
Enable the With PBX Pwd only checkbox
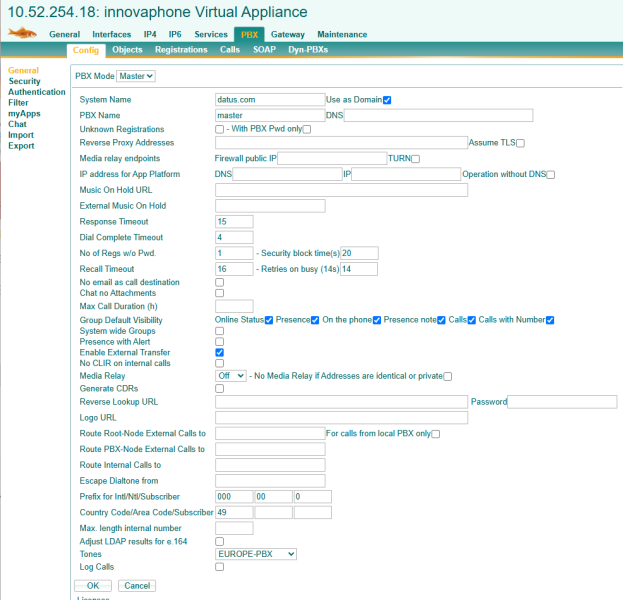pyautogui.click(x=307, y=129)
